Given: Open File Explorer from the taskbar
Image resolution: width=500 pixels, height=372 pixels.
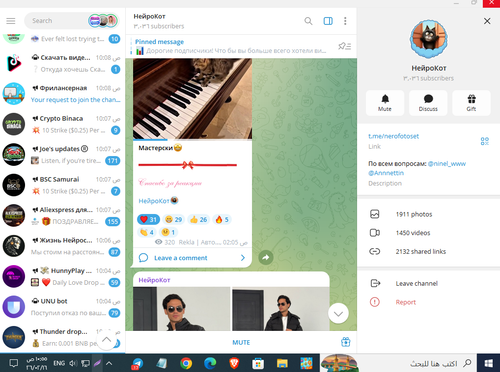Looking at the screenshot, I should tap(282, 363).
